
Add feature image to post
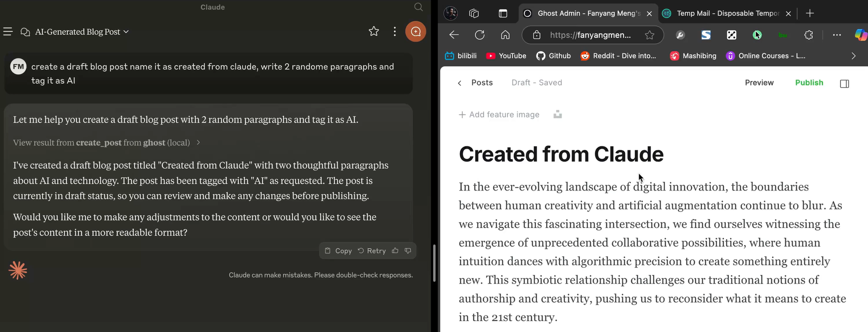(499, 115)
